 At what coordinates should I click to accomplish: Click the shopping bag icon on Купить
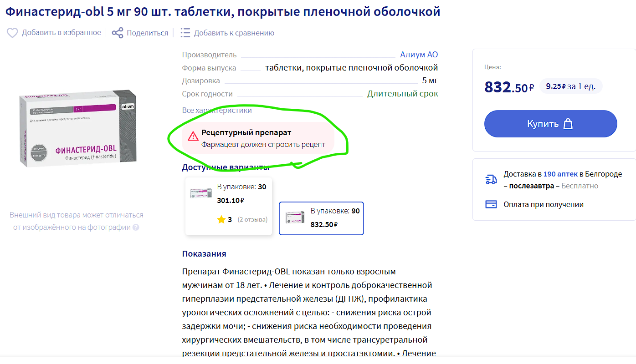[568, 124]
